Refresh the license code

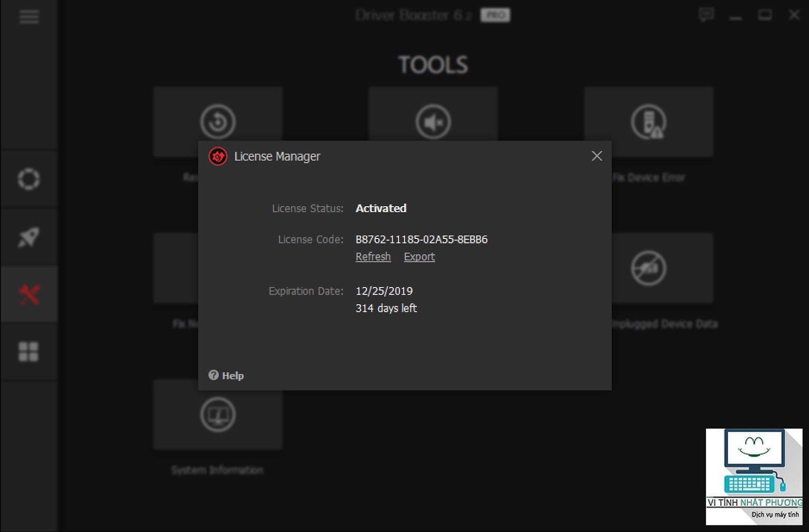(373, 257)
